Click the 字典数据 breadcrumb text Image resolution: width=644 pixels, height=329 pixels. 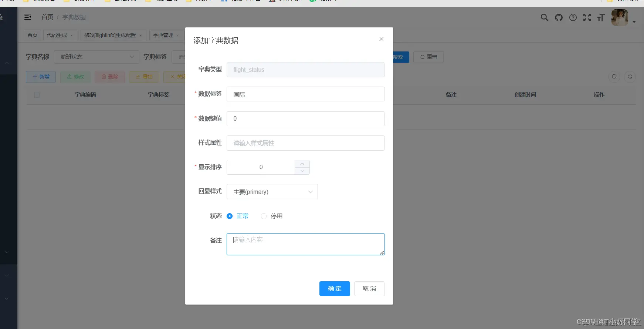(x=74, y=17)
